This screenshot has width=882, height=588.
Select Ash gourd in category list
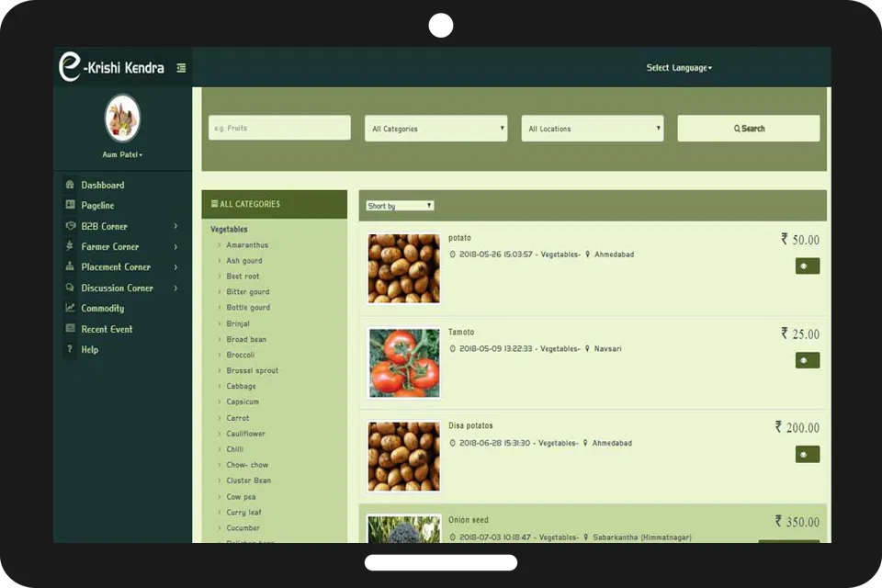244,261
